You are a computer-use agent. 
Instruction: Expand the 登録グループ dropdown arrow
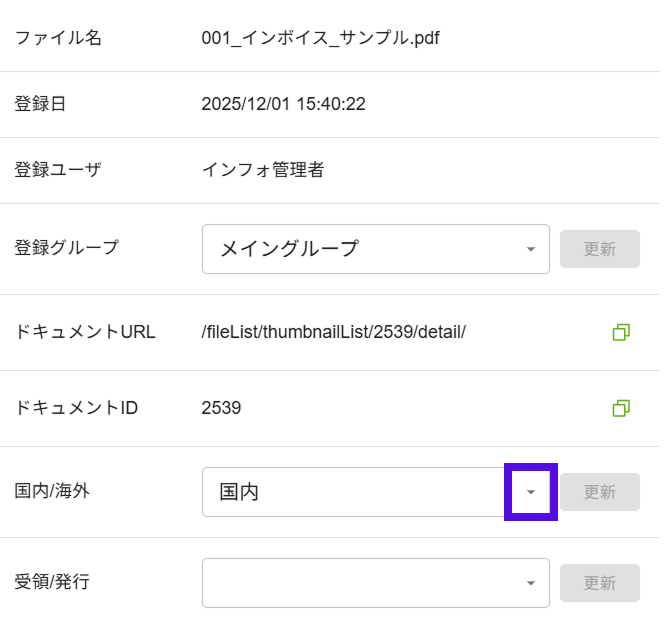pyautogui.click(x=531, y=249)
